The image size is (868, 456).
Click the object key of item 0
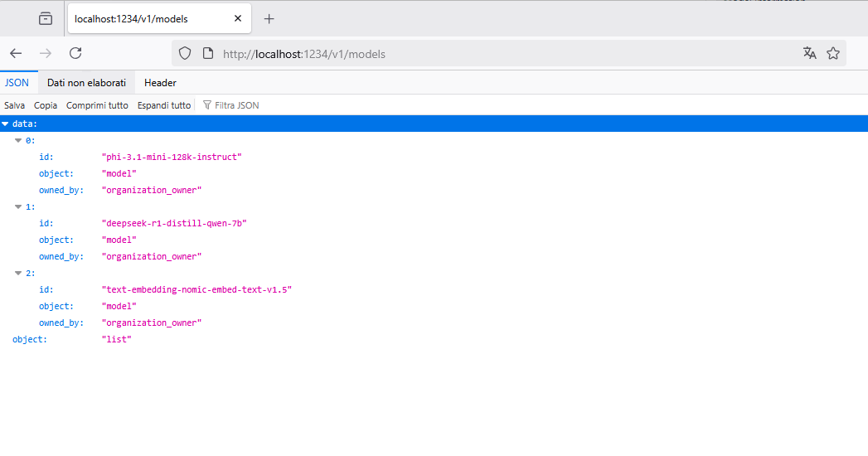56,174
